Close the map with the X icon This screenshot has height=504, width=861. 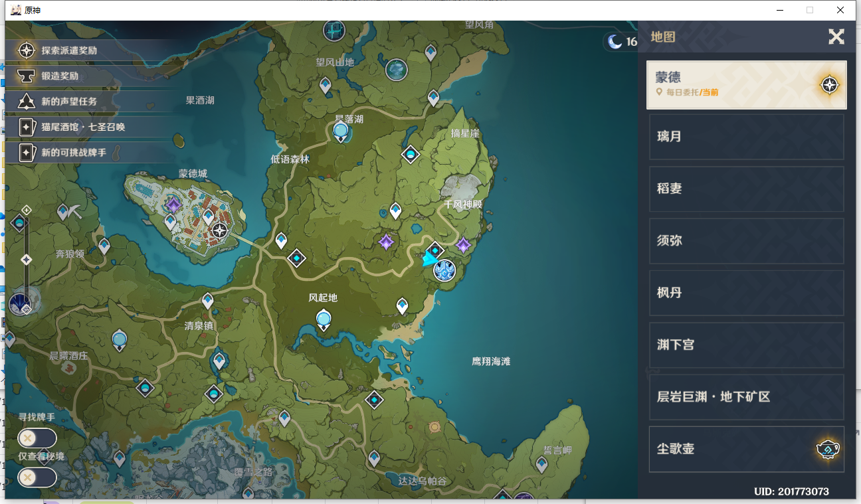click(x=836, y=37)
